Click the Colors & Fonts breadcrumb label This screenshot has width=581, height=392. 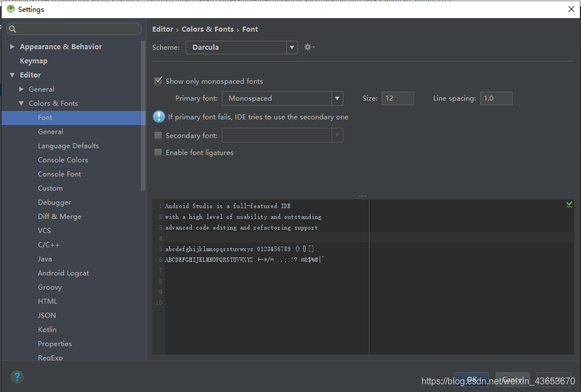click(208, 29)
